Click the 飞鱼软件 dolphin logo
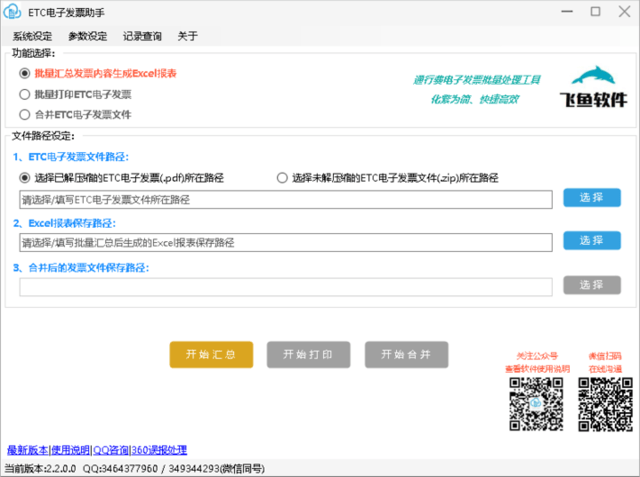The height and width of the screenshot is (477, 640). (x=593, y=87)
